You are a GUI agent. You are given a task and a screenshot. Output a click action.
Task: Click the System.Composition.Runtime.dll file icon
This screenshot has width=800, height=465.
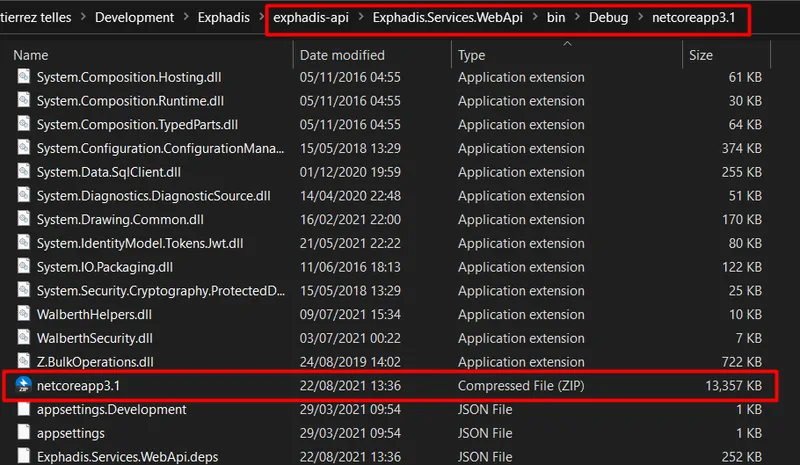(x=23, y=100)
